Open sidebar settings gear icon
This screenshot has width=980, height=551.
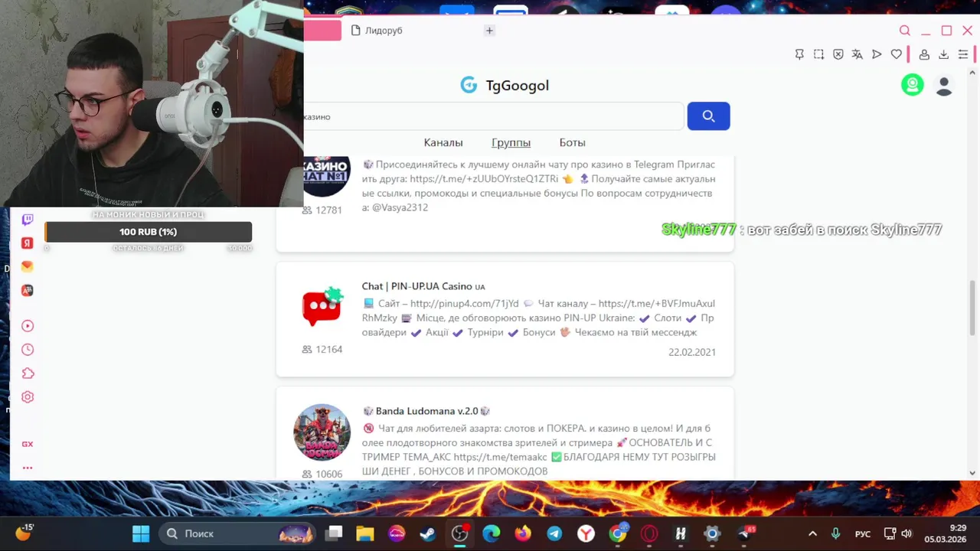28,397
